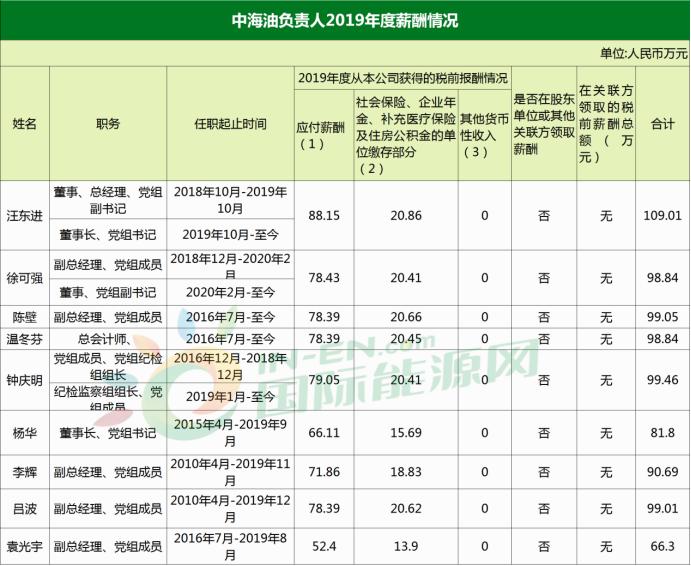Select the cell 2019年1月-至今

(x=230, y=397)
